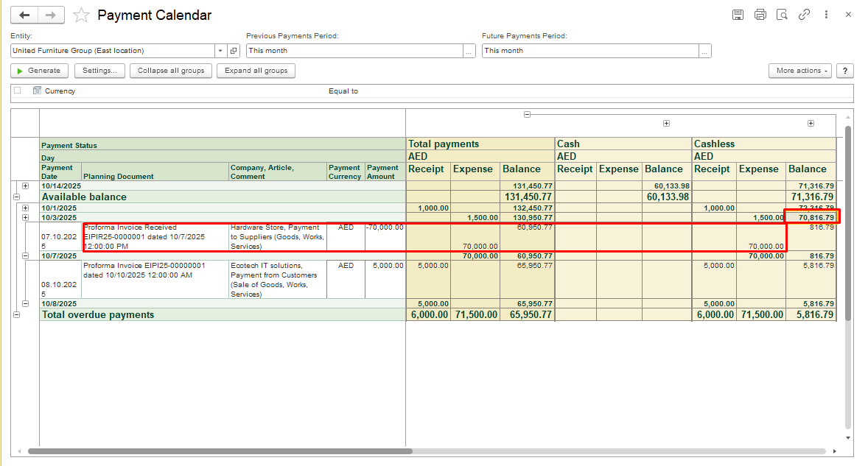The image size is (868, 466).
Task: Click the horizontal scrollbar at the bottom
Action: [x=220, y=451]
